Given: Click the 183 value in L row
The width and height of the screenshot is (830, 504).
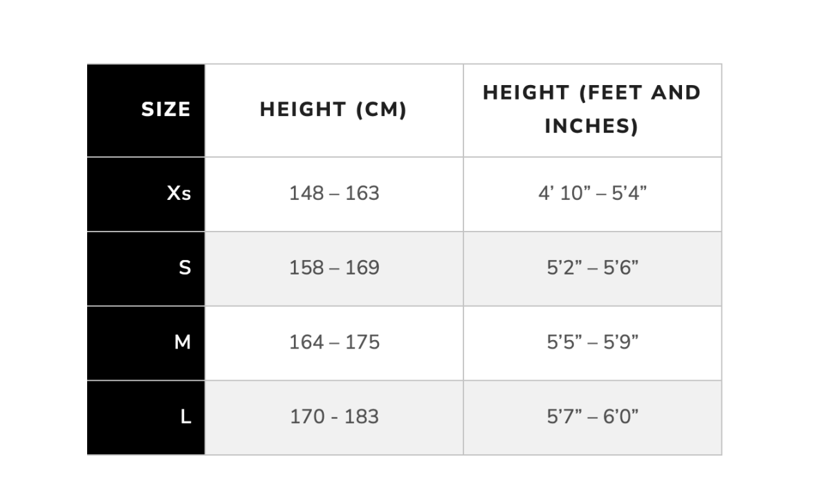Looking at the screenshot, I should [361, 417].
